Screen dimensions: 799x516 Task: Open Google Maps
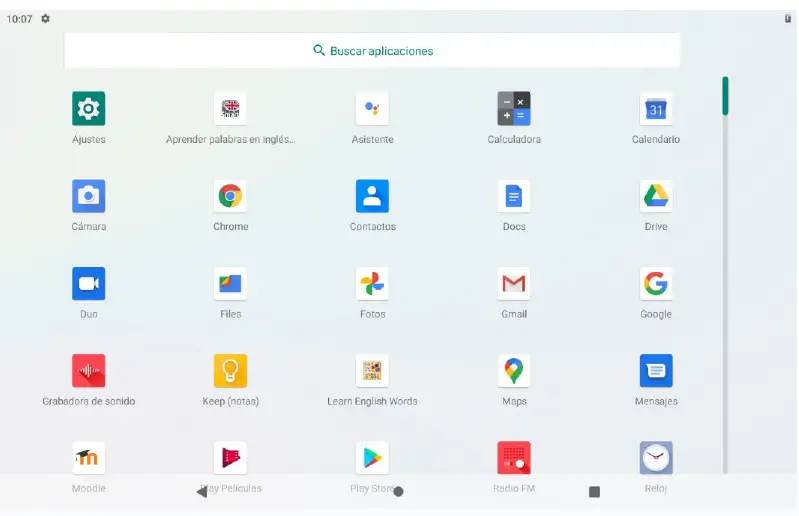click(514, 371)
